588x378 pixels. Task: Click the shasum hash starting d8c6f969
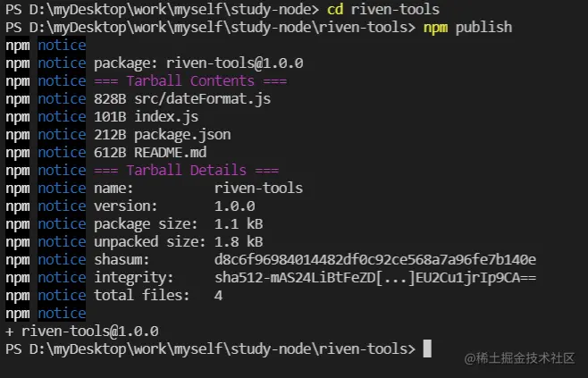click(375, 259)
